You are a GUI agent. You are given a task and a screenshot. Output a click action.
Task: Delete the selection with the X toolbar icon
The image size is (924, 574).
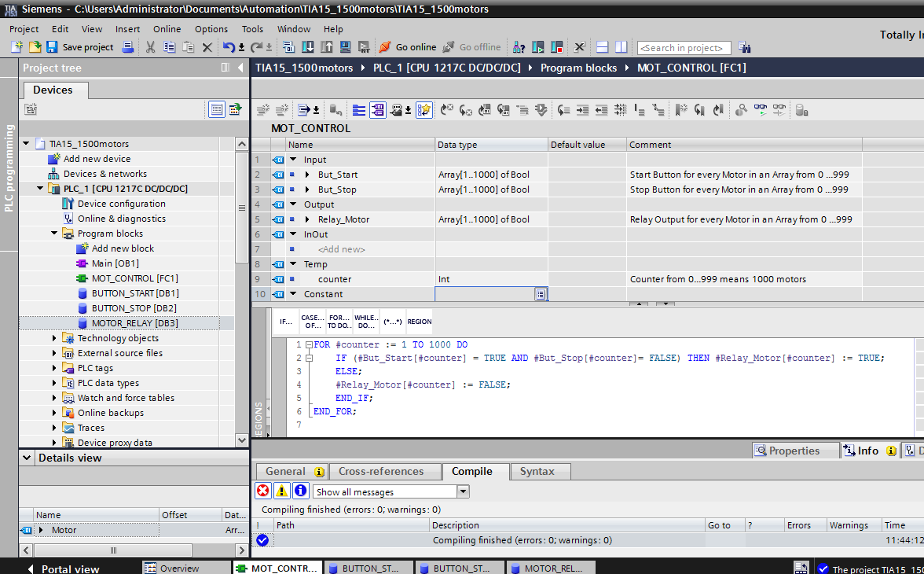click(x=207, y=47)
